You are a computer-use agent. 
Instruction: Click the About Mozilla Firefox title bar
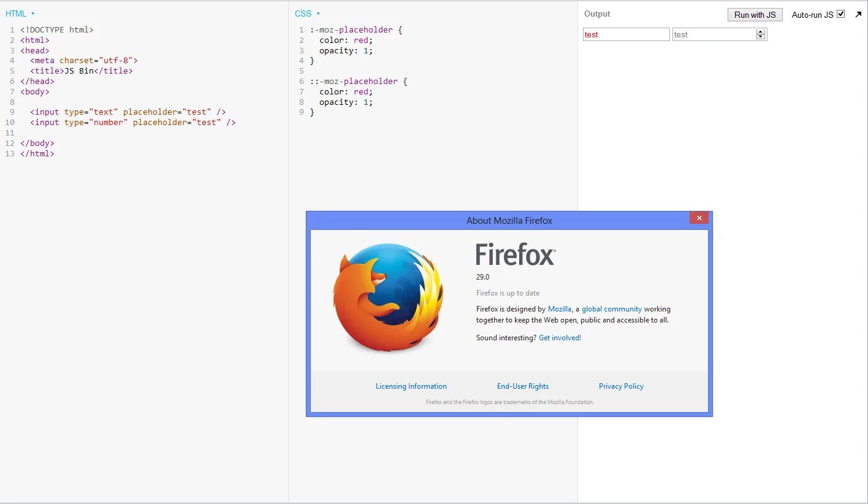[509, 221]
